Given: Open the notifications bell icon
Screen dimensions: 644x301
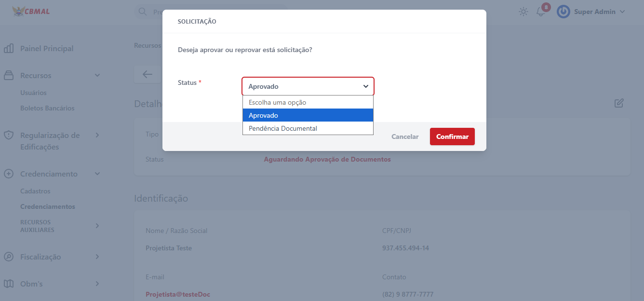Looking at the screenshot, I should click(541, 12).
